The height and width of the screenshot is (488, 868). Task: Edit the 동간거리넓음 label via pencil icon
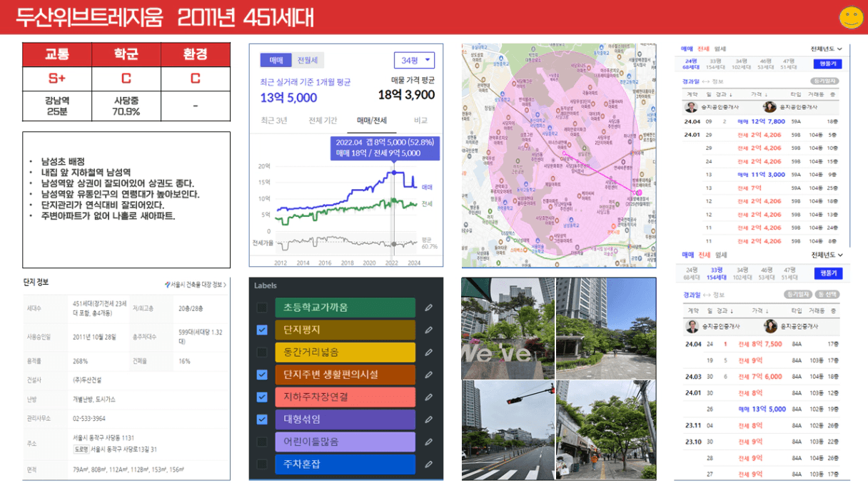click(428, 352)
